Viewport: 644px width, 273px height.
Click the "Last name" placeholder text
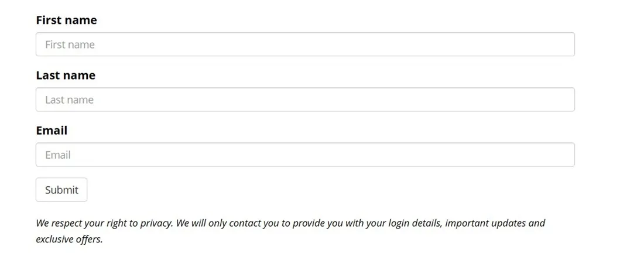69,100
